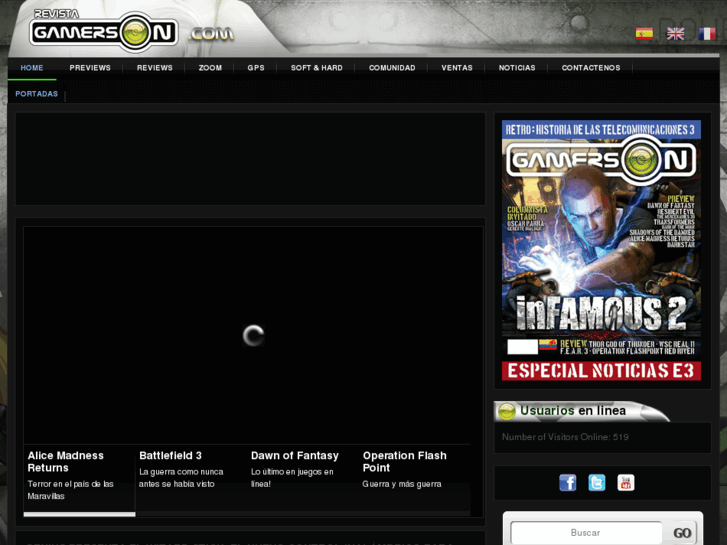Image resolution: width=727 pixels, height=545 pixels.
Task: Open the inFamous 2 magazine cover
Action: click(x=601, y=250)
